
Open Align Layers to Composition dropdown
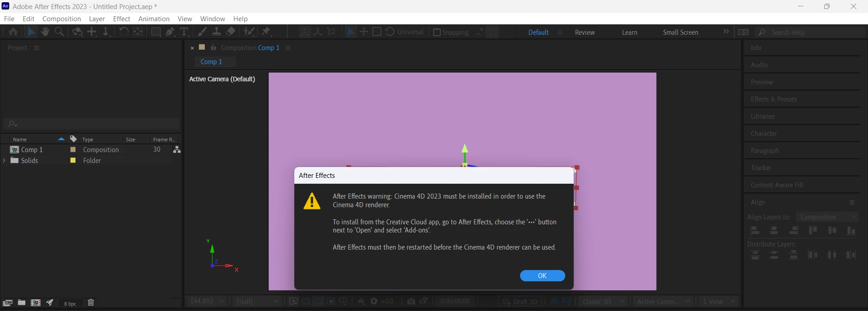point(827,217)
